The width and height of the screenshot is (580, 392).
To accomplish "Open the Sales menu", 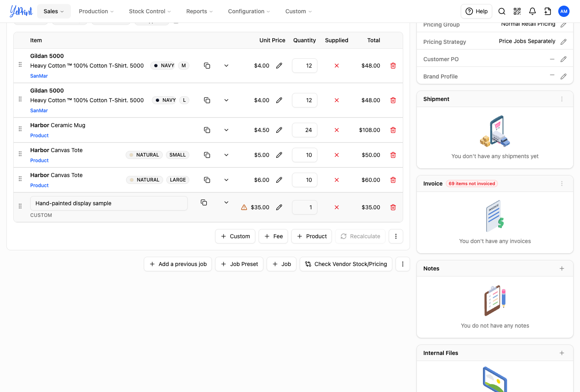I will coord(54,11).
